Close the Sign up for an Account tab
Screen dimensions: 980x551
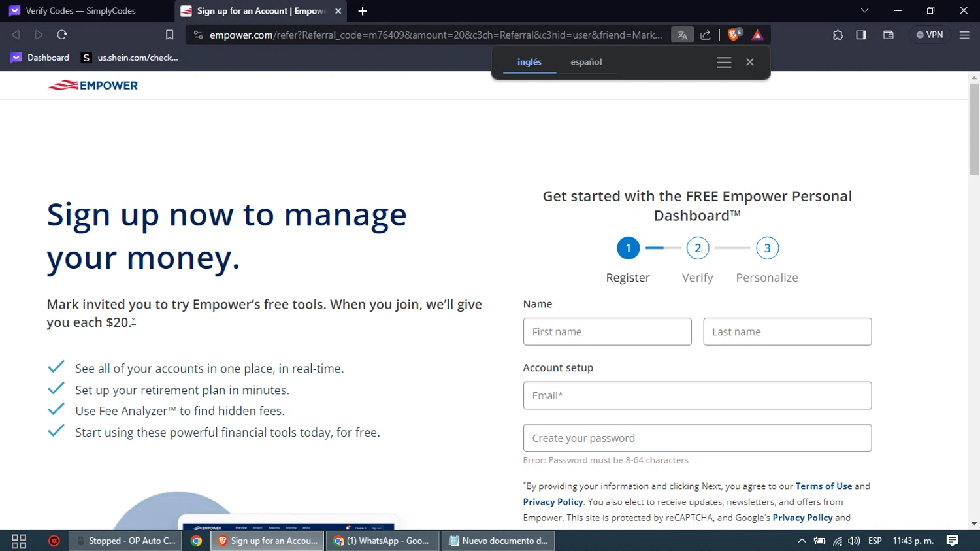pos(338,11)
